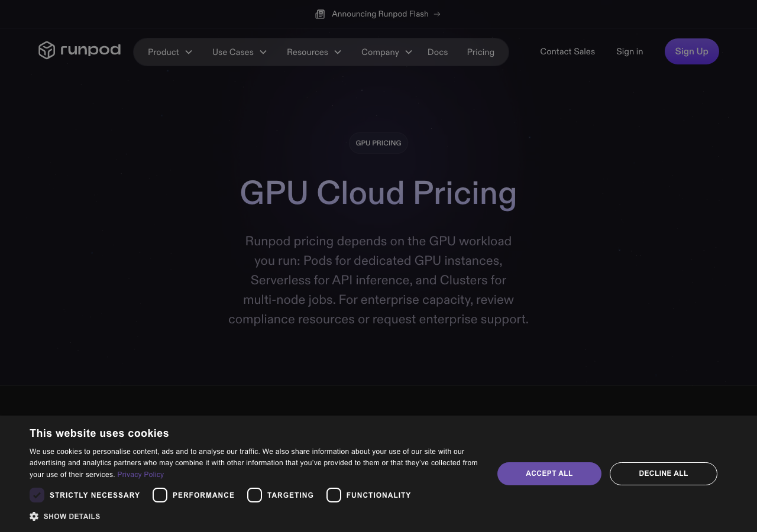
Task: Open the Privacy Policy link
Action: (x=141, y=475)
